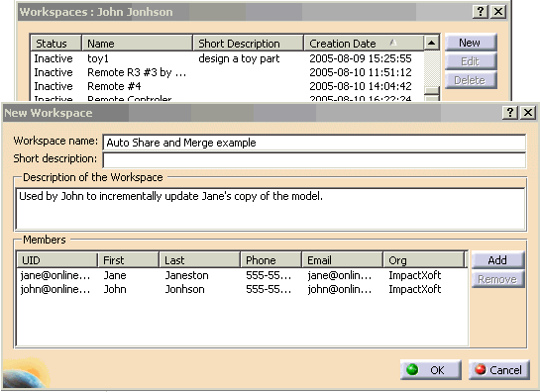Screen dimensions: 540x392
Task: Select the John Jonhson member row
Action: pyautogui.click(x=242, y=289)
